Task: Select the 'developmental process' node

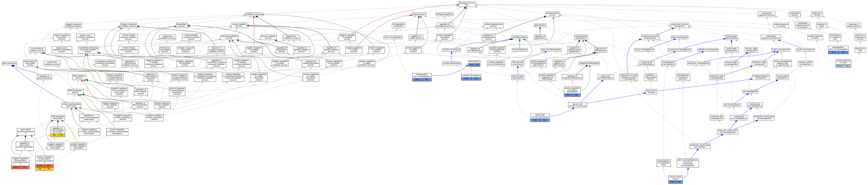Action: coord(552,14)
